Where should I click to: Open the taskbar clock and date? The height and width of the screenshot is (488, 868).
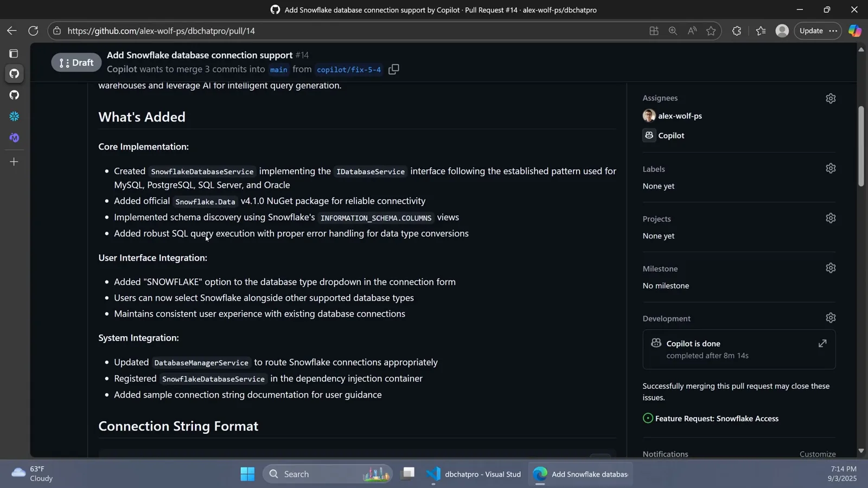pyautogui.click(x=843, y=474)
